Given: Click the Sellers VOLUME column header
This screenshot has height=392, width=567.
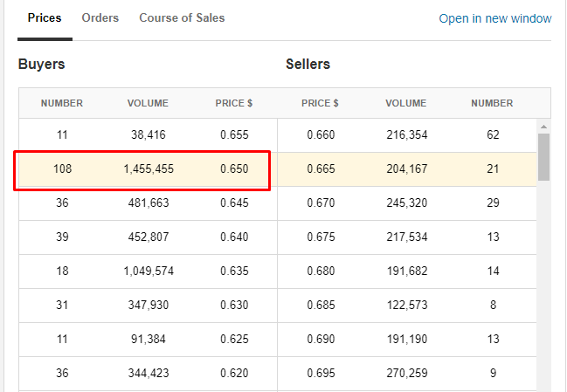Looking at the screenshot, I should 406,103.
